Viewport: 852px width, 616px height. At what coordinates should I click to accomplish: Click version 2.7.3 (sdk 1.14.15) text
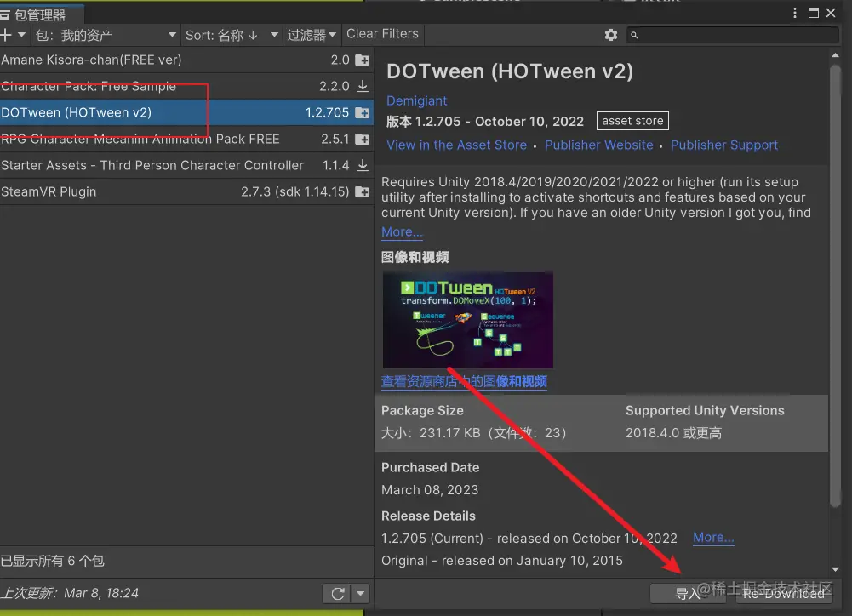coord(295,191)
